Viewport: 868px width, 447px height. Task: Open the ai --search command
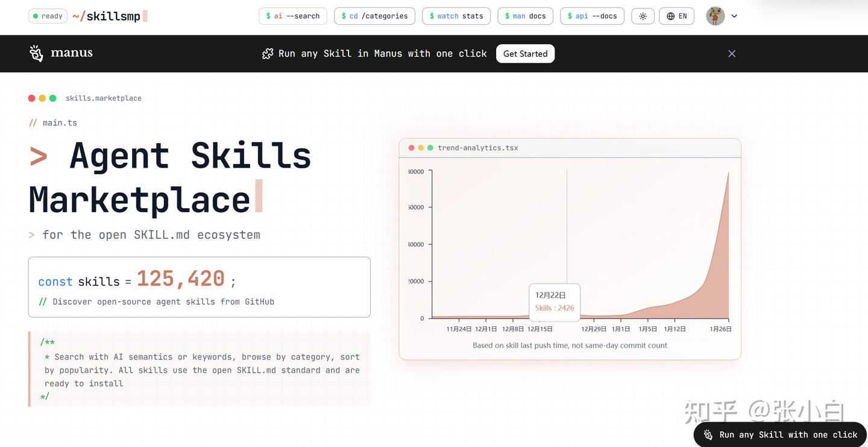[293, 16]
